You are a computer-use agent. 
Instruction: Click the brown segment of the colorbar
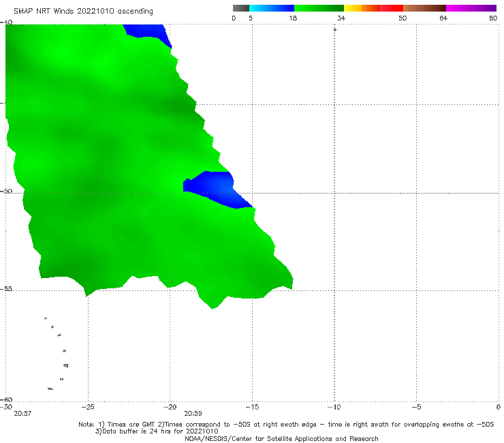click(424, 8)
